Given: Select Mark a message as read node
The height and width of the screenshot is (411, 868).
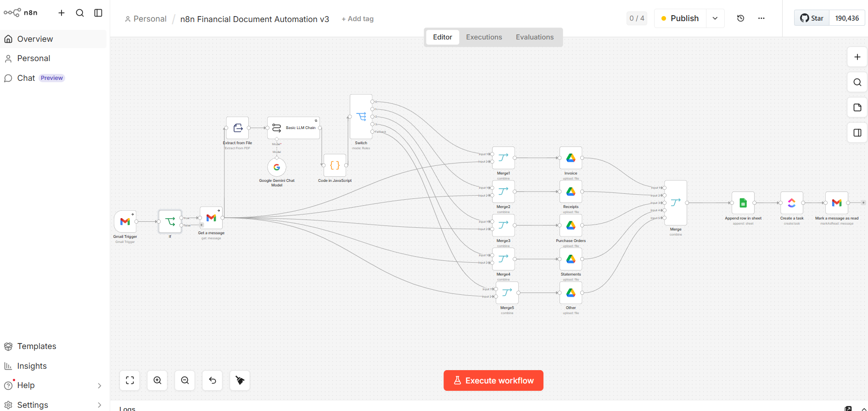Looking at the screenshot, I should [837, 203].
